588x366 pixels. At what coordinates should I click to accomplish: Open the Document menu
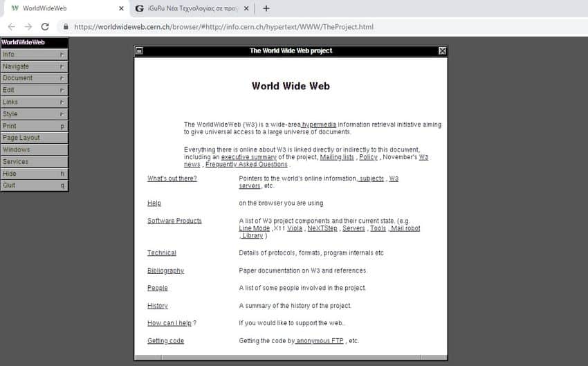pos(34,78)
